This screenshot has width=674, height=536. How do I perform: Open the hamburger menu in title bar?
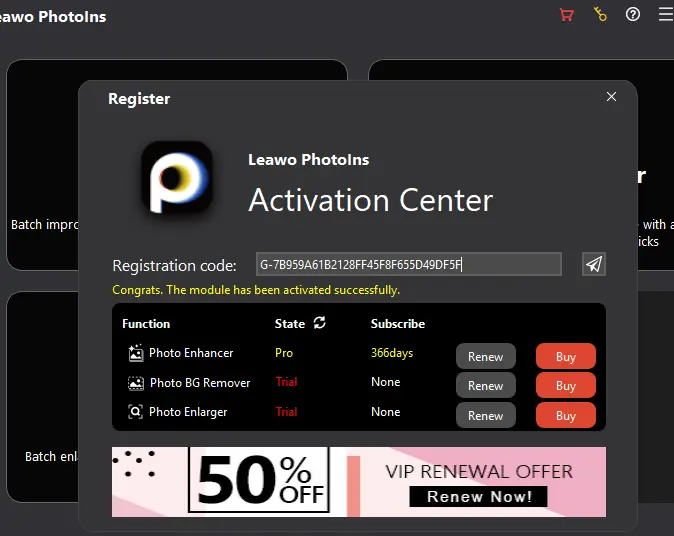coord(666,14)
